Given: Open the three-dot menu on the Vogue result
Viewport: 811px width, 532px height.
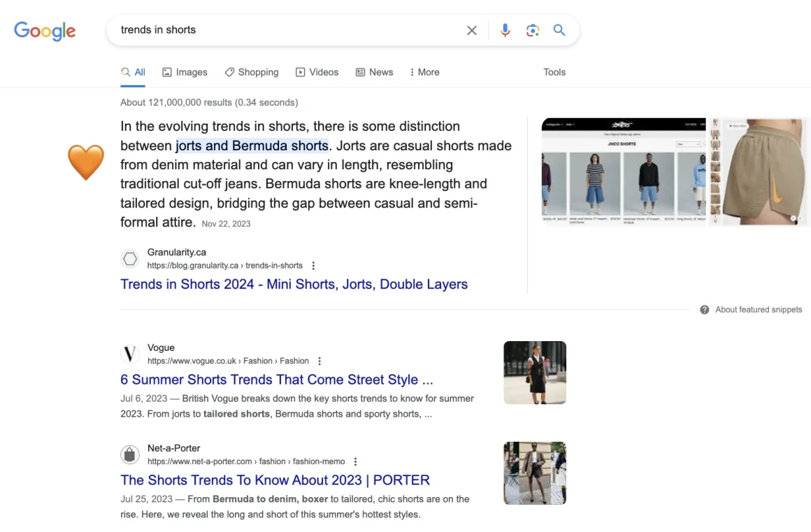Looking at the screenshot, I should point(319,361).
